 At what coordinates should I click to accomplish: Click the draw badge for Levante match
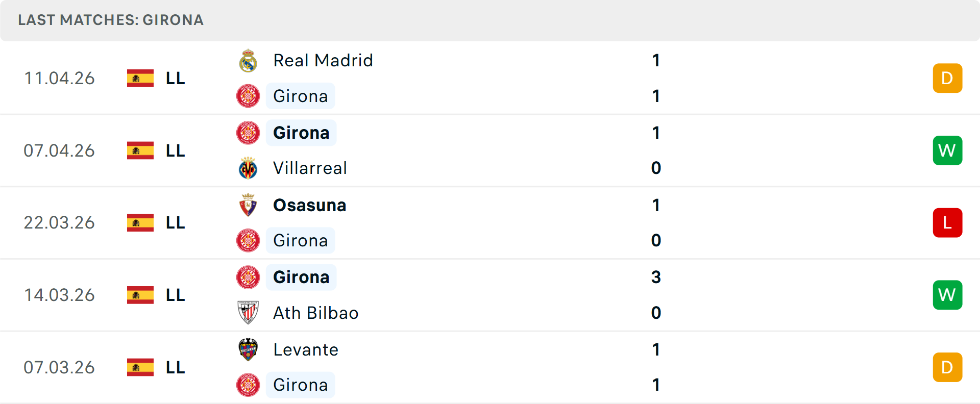click(947, 367)
